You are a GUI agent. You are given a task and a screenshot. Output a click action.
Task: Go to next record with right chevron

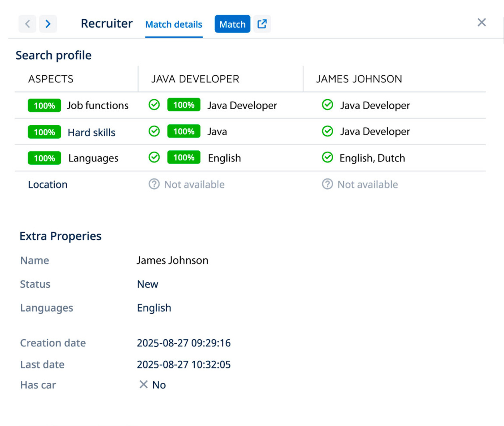point(48,24)
